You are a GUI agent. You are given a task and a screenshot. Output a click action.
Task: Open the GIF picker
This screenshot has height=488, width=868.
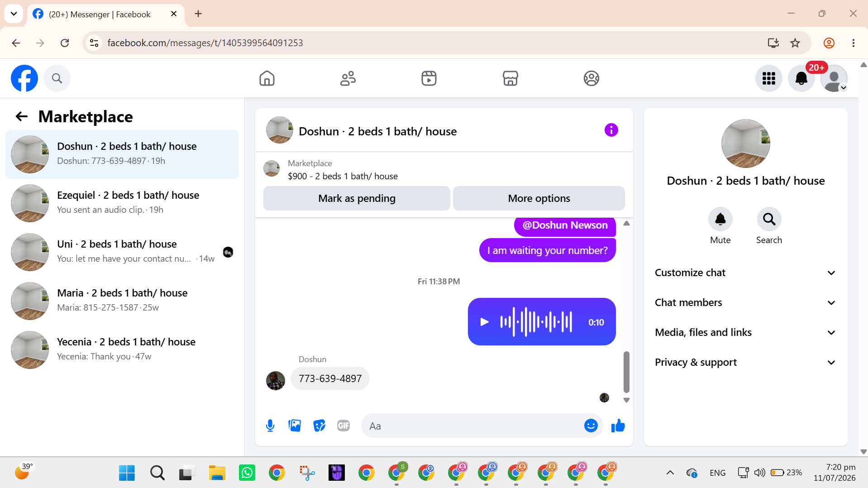tap(343, 426)
